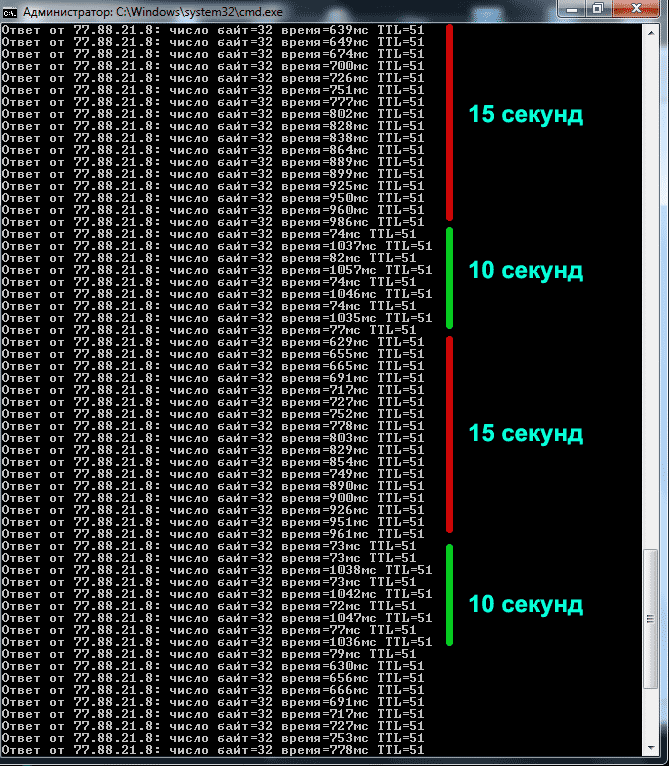Pick the reply with время=665мс
669x766 pixels.
coord(213,366)
